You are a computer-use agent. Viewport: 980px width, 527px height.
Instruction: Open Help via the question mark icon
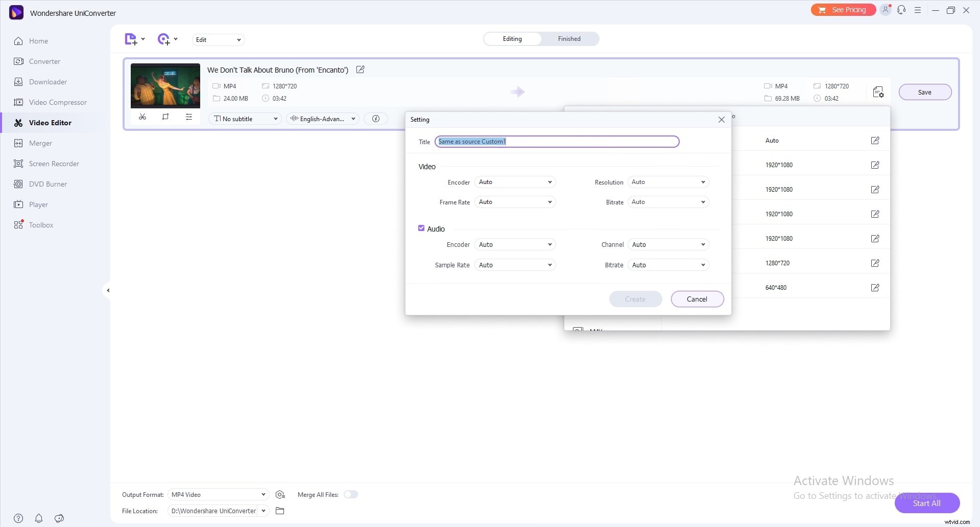tap(18, 518)
